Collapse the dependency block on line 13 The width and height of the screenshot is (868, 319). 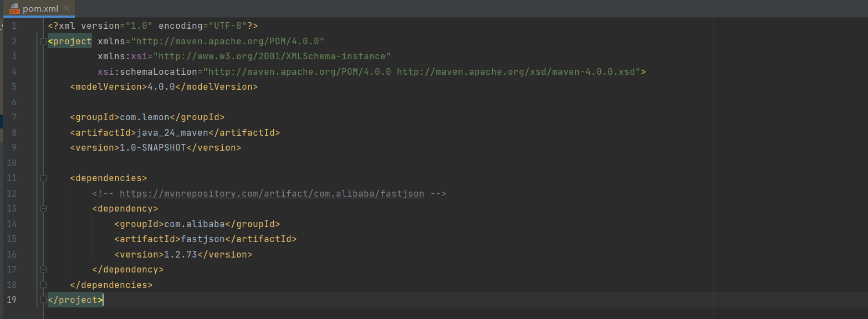[x=43, y=209]
